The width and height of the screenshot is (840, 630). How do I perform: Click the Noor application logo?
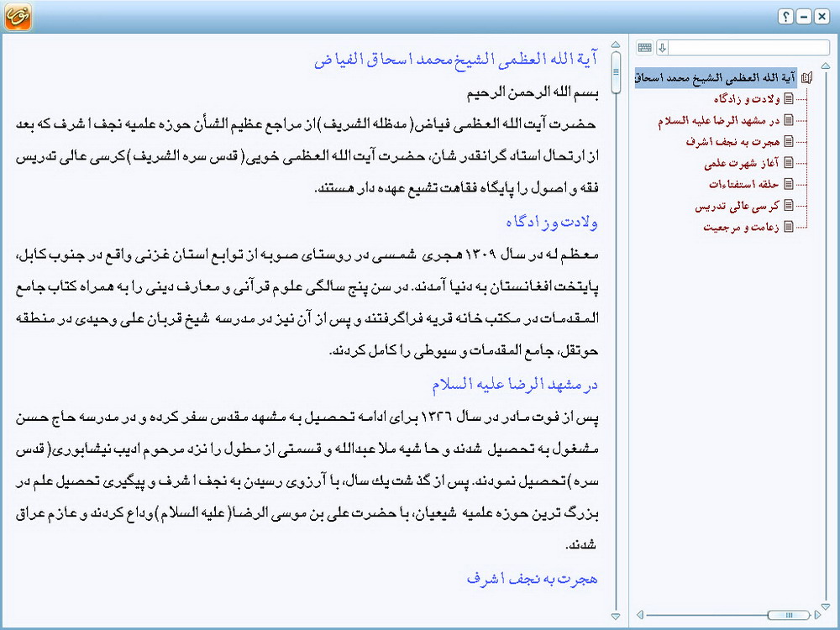point(18,17)
